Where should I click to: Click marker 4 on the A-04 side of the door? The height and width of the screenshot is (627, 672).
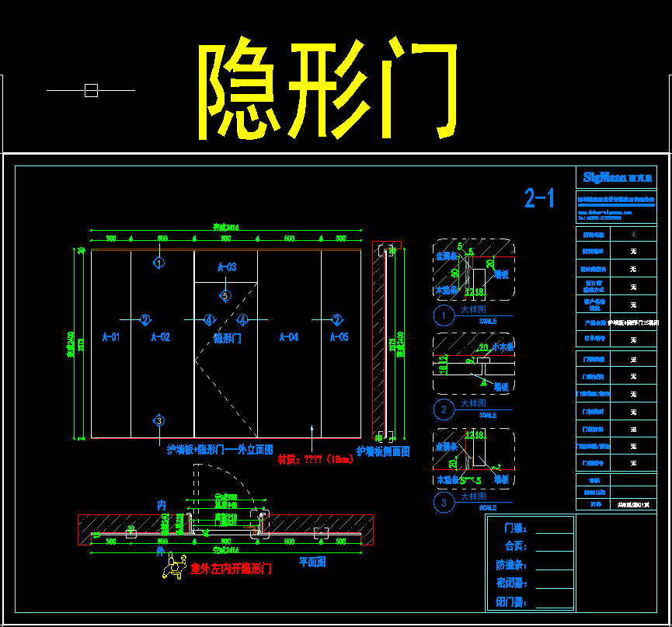242,319
